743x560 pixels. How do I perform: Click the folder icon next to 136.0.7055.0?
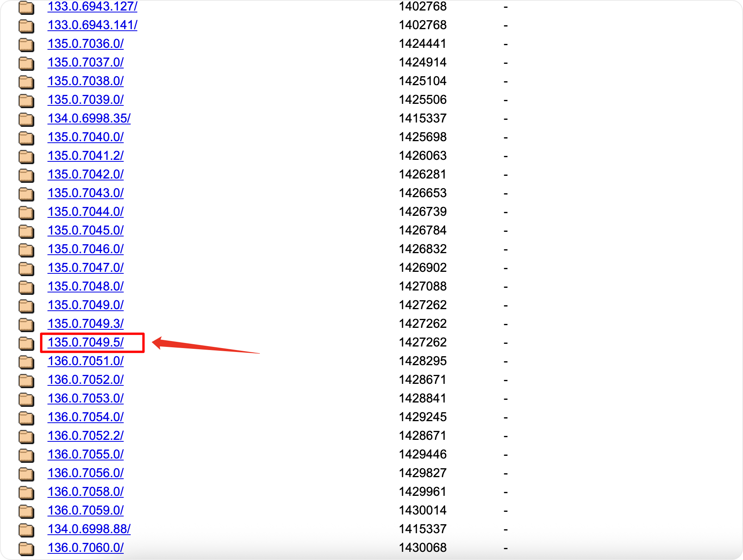tap(26, 454)
